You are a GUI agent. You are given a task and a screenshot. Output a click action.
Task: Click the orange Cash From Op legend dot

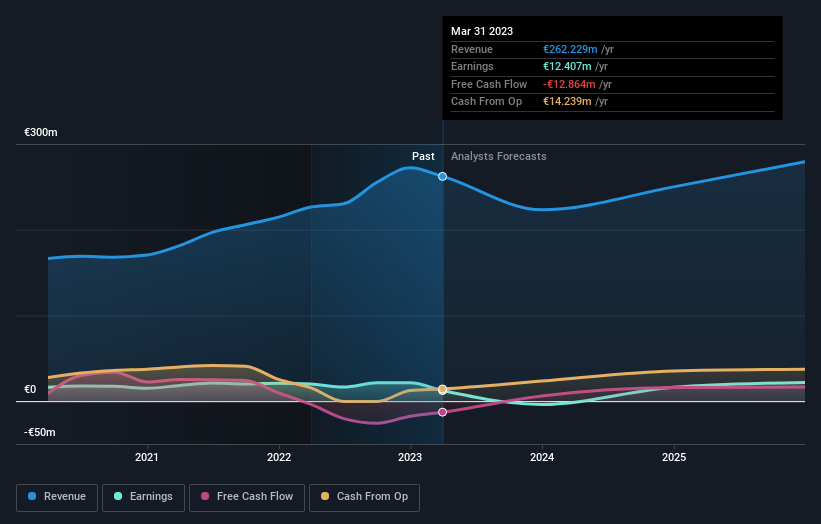(x=325, y=496)
